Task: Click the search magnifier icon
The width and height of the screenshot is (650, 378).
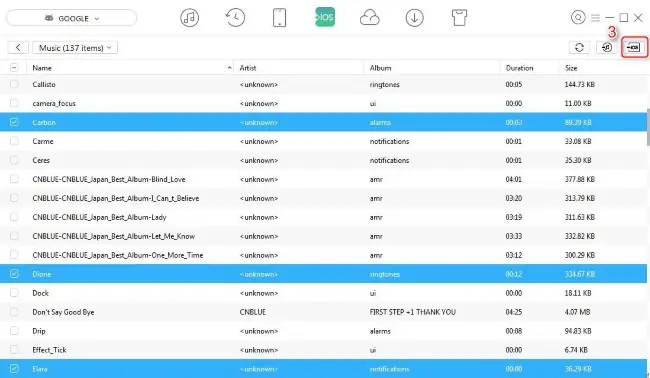Action: tap(578, 17)
